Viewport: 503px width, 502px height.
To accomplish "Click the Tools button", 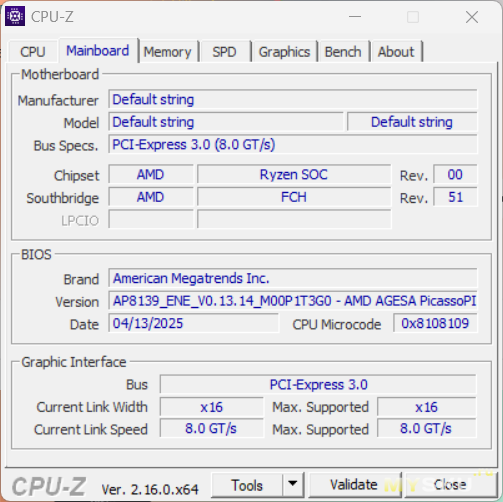I will click(x=247, y=485).
